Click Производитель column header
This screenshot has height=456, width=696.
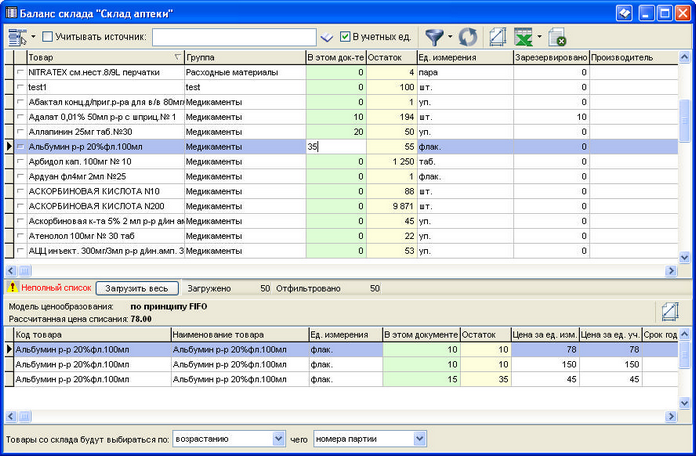pos(633,57)
